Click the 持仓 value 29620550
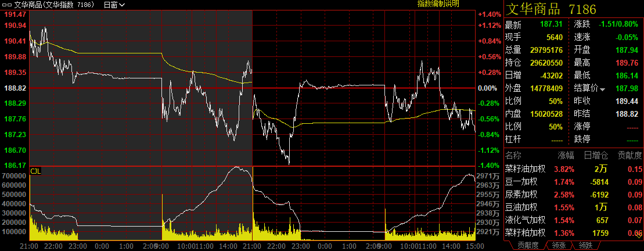This screenshot has height=251, width=644. (545, 62)
